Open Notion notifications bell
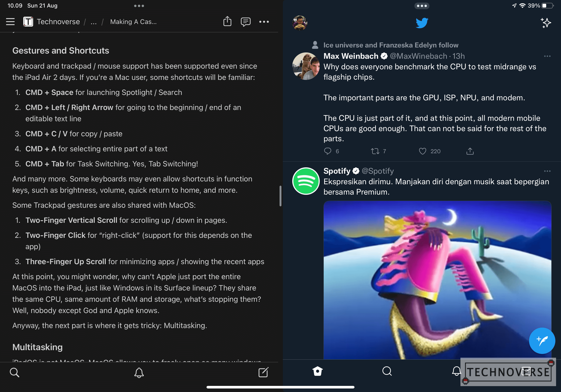Screen dimensions: 561x392 139,372
